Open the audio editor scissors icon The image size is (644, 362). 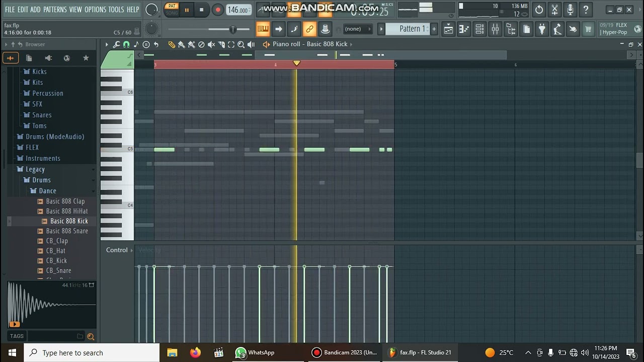(554, 10)
